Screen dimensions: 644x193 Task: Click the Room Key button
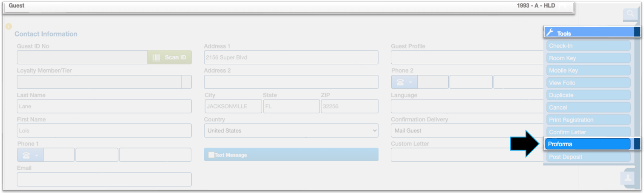(588, 58)
